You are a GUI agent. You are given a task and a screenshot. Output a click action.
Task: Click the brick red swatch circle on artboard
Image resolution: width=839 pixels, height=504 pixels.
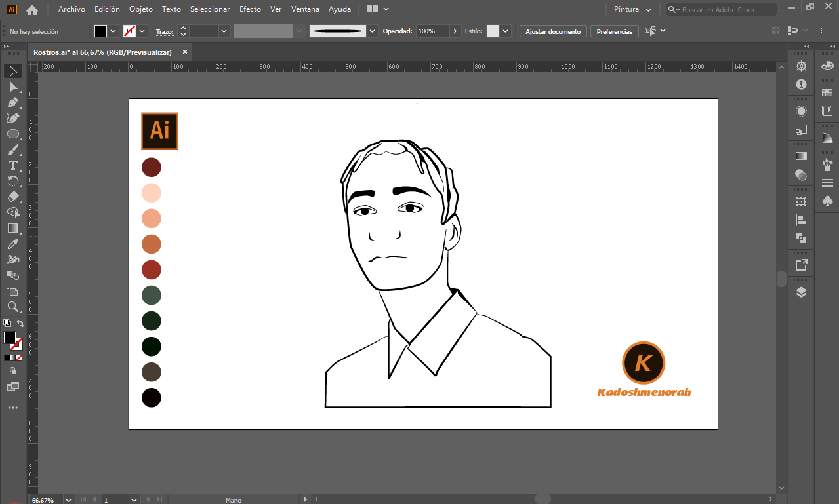pyautogui.click(x=152, y=269)
